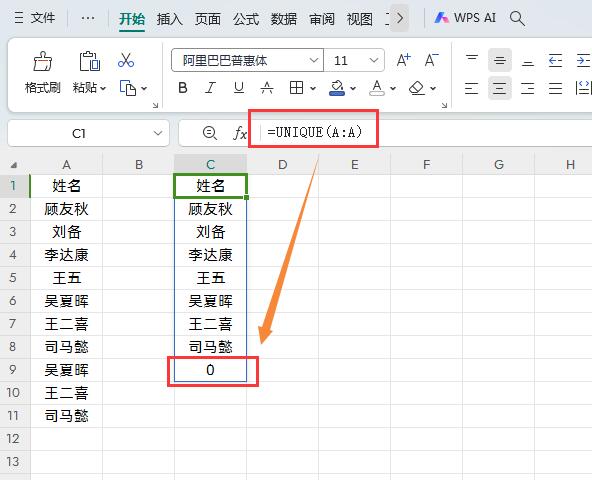Toggle Bold formatting
Viewport: 592px width, 480px height.
tap(183, 88)
